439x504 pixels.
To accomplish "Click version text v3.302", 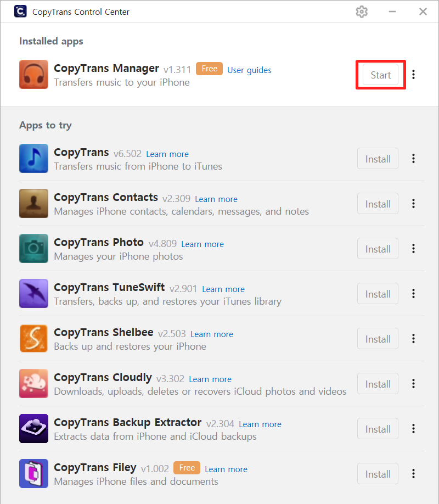I will (170, 379).
